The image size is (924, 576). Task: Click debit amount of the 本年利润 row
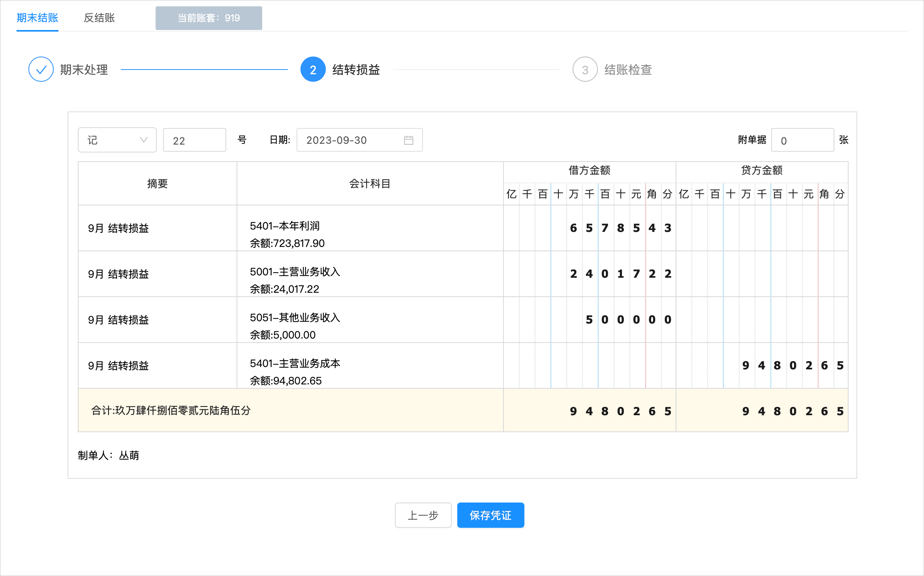[590, 228]
